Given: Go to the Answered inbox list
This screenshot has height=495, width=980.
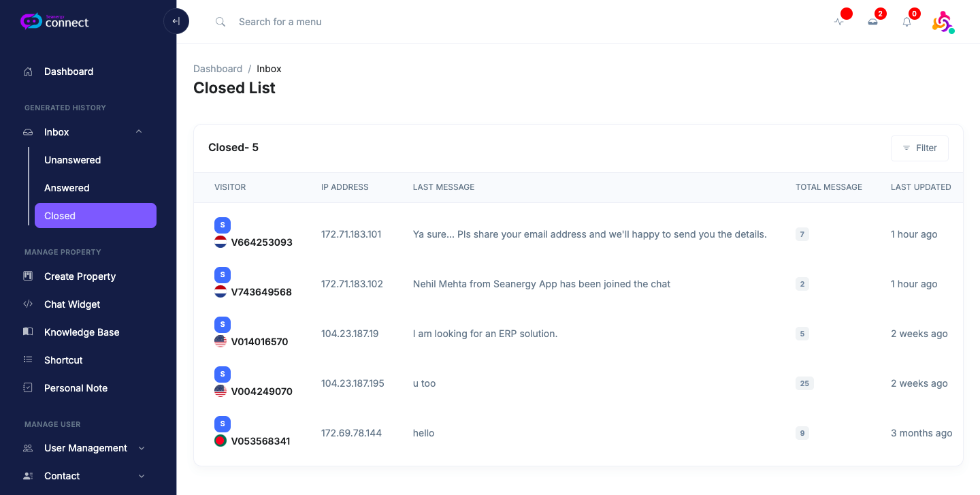Looking at the screenshot, I should 67,188.
